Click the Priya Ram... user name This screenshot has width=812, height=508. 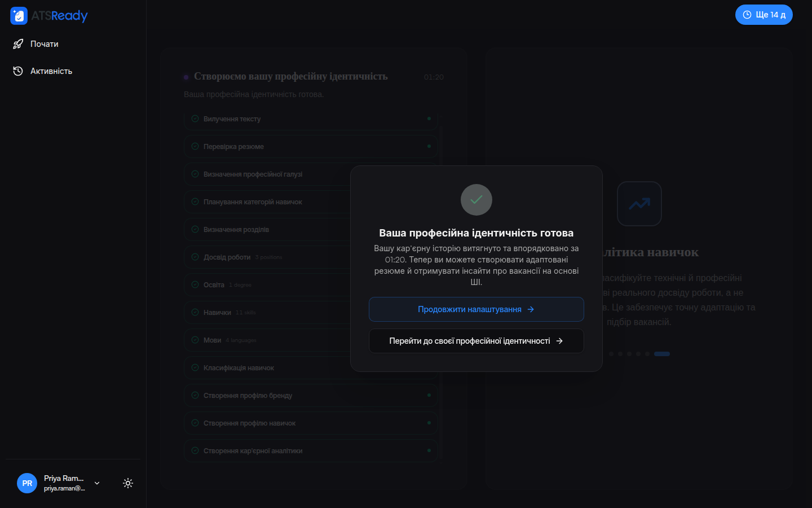click(x=64, y=478)
